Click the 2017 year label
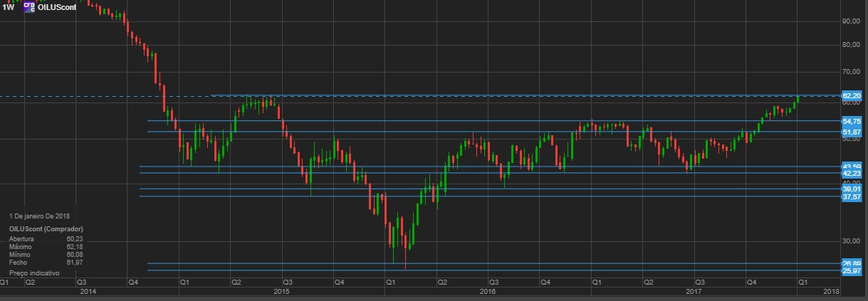 coord(694,292)
